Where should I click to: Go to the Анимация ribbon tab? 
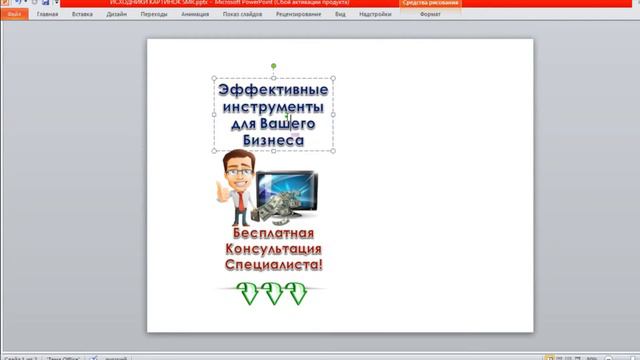click(x=195, y=14)
